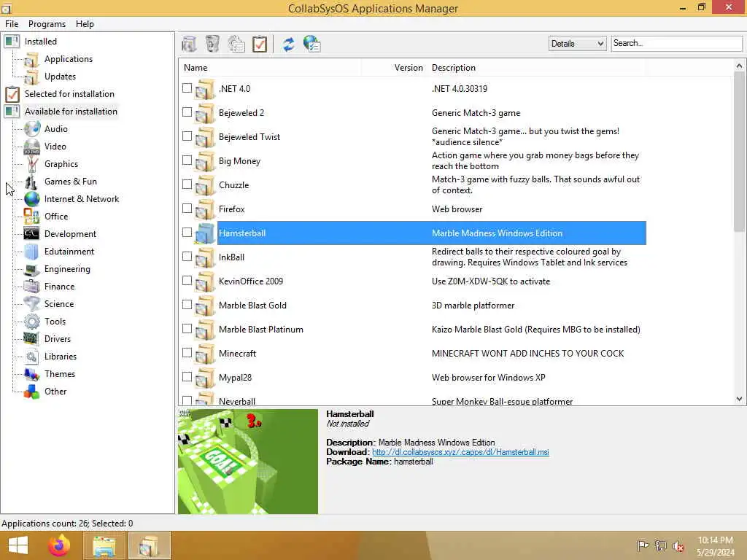
Task: Select the Audio category icon in the tree
Action: tap(32, 128)
